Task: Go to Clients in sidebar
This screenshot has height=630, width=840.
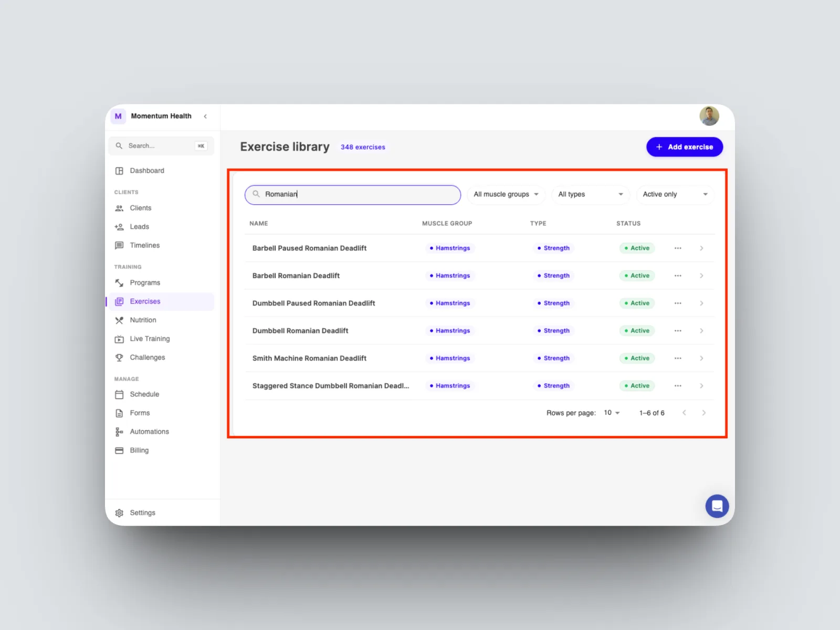Action: tap(162, 208)
